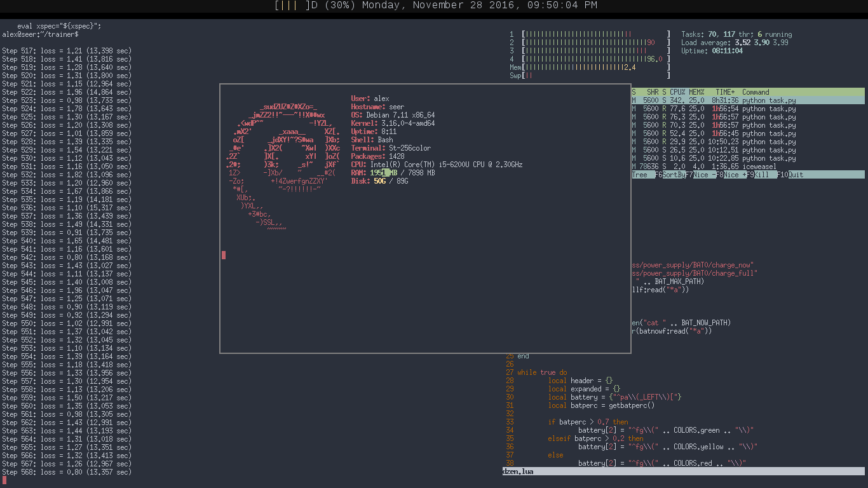The height and width of the screenshot is (488, 868).
Task: Click vim line 35 'elseif batperc > 0.2 then'
Action: (595, 438)
